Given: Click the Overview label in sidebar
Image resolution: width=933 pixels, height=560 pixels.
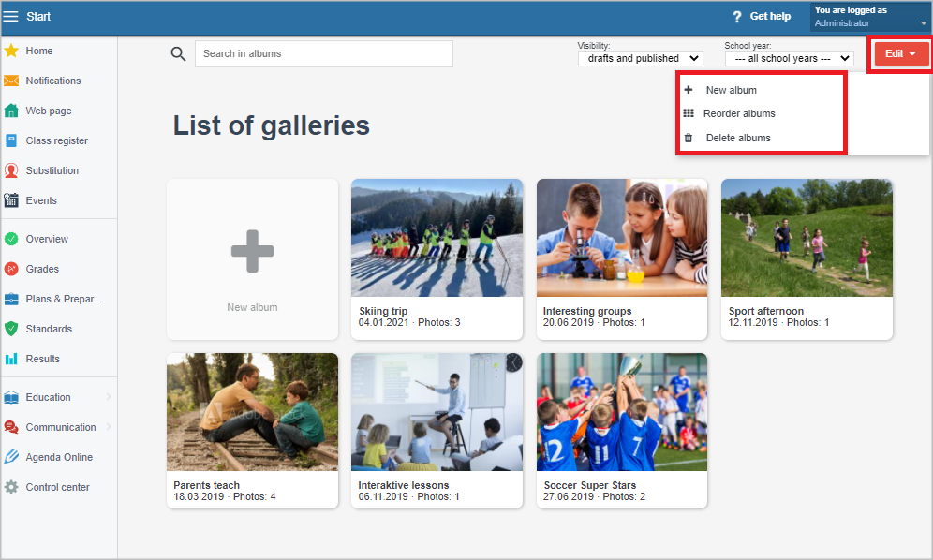Looking at the screenshot, I should point(47,239).
